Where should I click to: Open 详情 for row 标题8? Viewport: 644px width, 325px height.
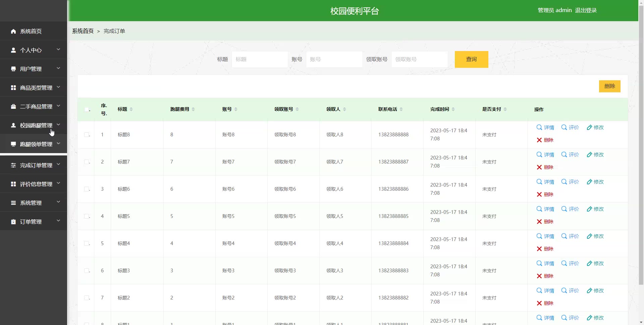click(x=545, y=127)
